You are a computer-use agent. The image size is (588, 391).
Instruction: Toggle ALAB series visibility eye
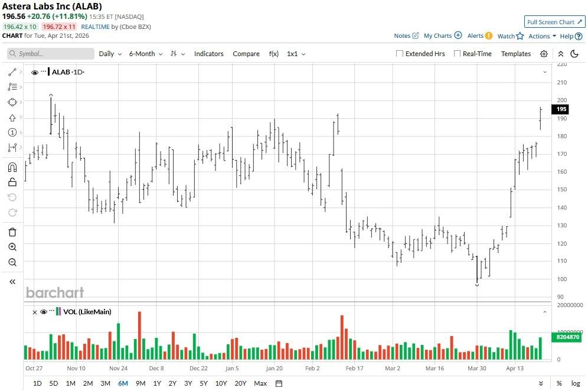point(34,73)
